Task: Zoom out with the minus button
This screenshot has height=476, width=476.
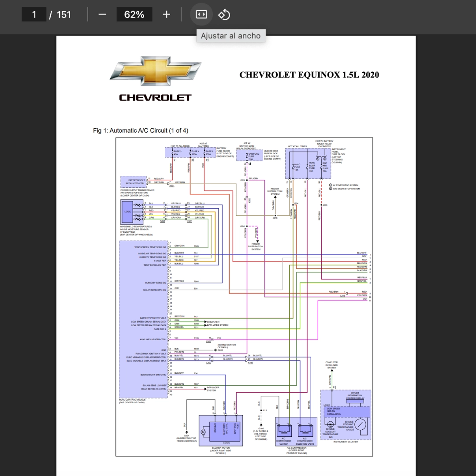Action: 102,14
